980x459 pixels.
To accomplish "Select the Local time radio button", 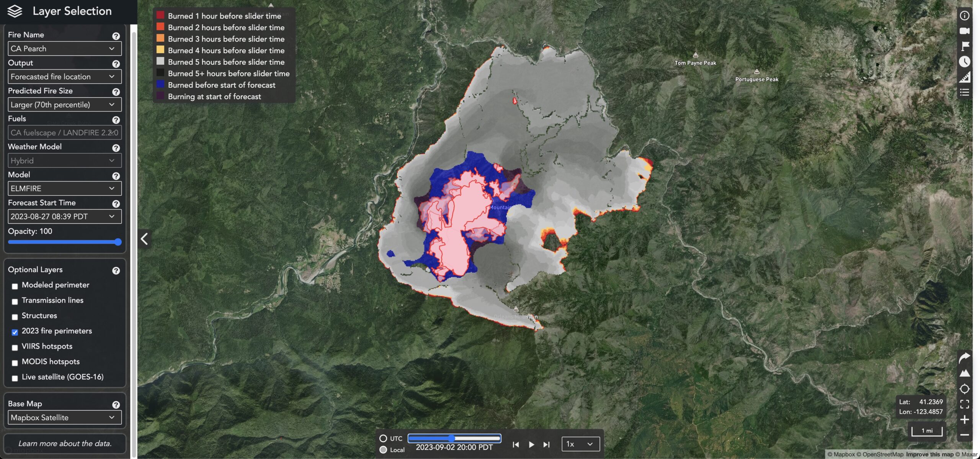I will pos(383,450).
